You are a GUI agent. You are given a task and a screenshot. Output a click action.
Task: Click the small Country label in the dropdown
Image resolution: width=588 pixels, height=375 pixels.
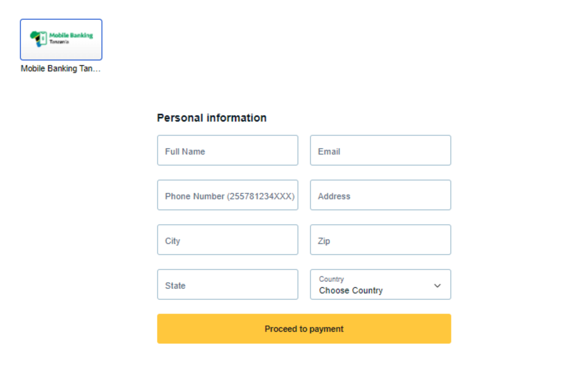[331, 279]
